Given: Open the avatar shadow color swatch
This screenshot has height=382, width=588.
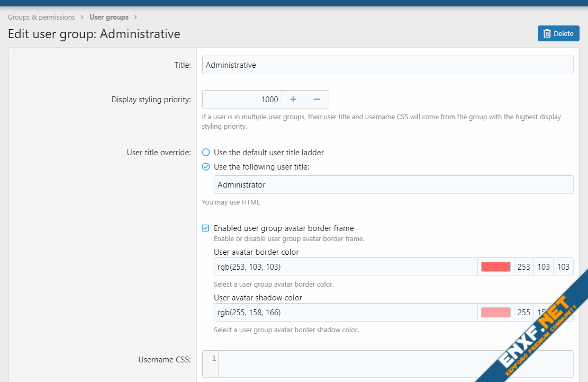Looking at the screenshot, I should click(x=495, y=313).
